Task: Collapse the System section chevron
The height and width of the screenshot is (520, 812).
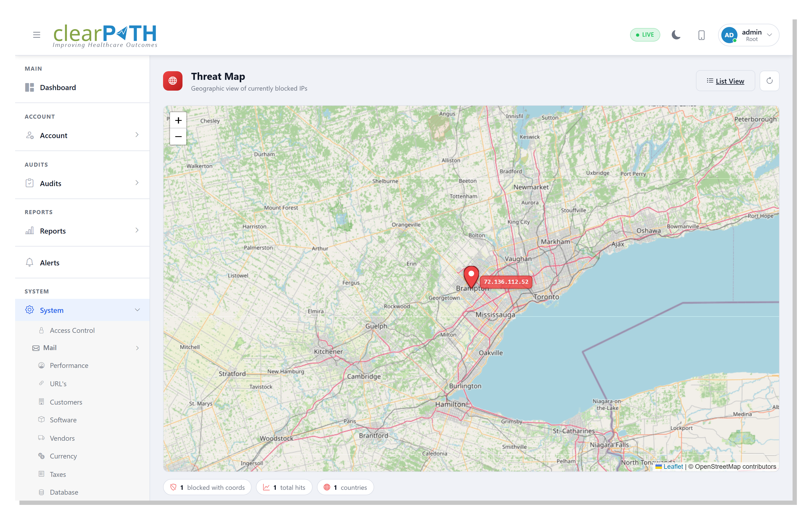Action: (x=137, y=310)
